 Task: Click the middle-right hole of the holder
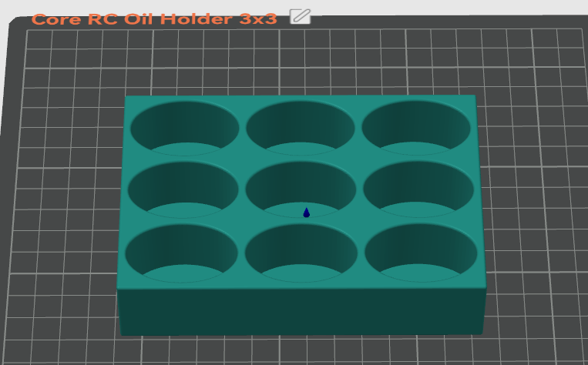coord(418,189)
